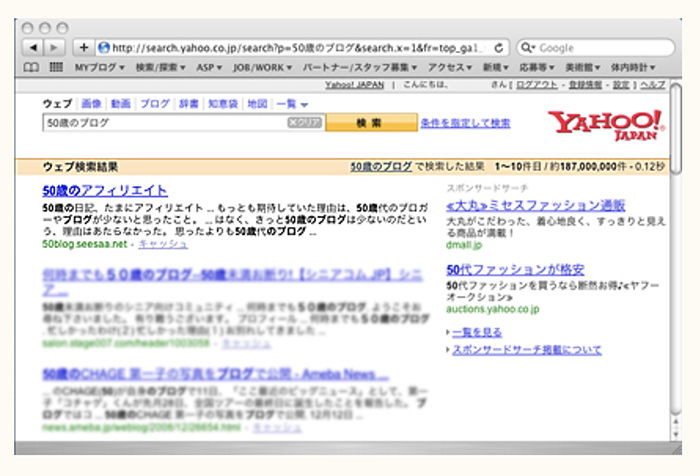Open the 50代ファッションが格安 ad
Screen dimensions: 700x476
pos(515,270)
